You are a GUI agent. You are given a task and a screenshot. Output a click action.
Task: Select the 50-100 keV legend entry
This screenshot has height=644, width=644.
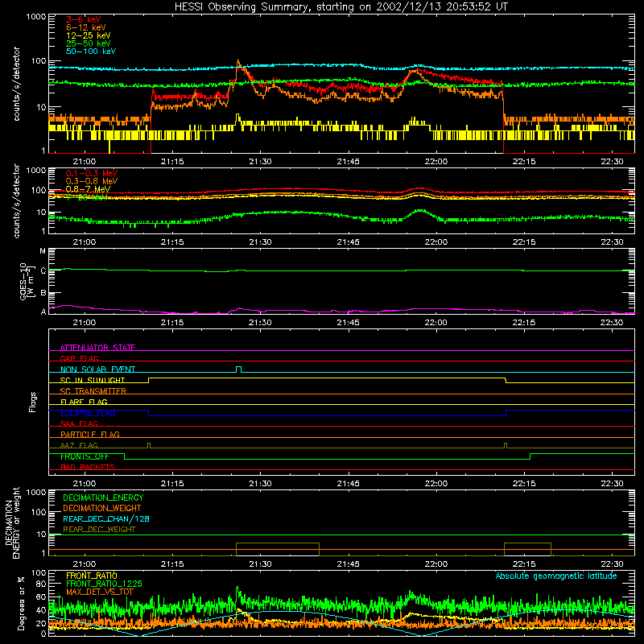click(91, 52)
